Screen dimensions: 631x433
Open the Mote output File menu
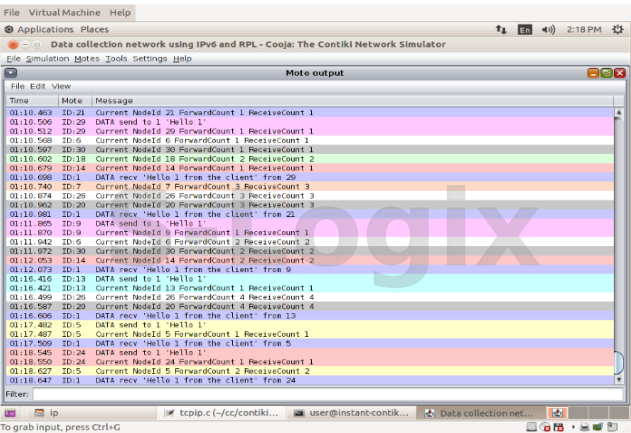[x=17, y=86]
